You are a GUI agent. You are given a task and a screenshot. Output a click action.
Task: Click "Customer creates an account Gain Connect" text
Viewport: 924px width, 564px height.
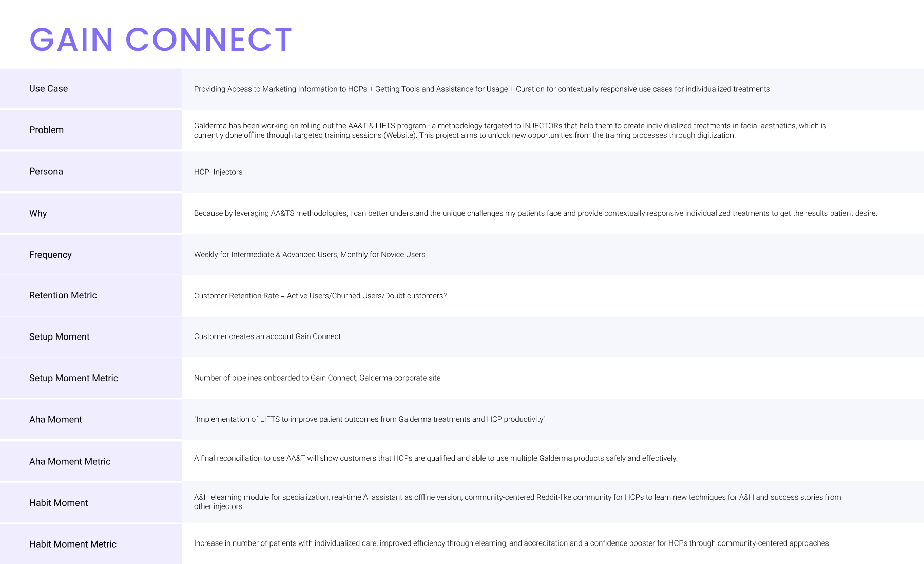(267, 336)
